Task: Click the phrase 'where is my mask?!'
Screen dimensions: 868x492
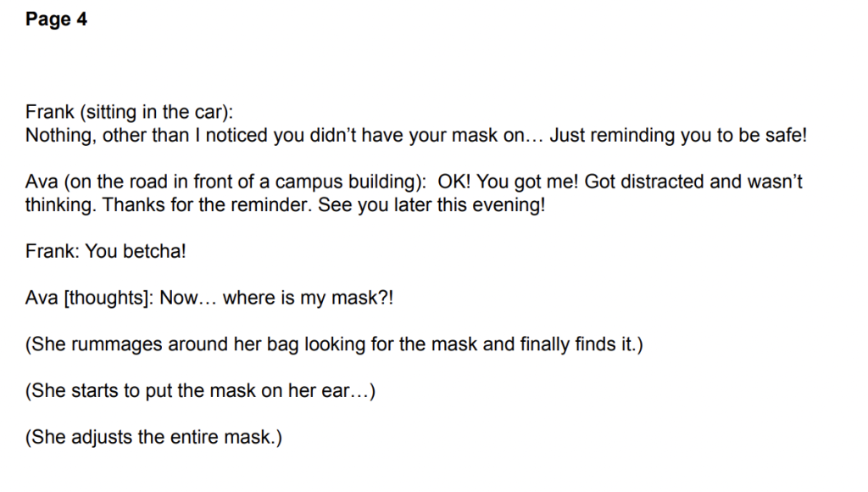Action: coord(308,298)
